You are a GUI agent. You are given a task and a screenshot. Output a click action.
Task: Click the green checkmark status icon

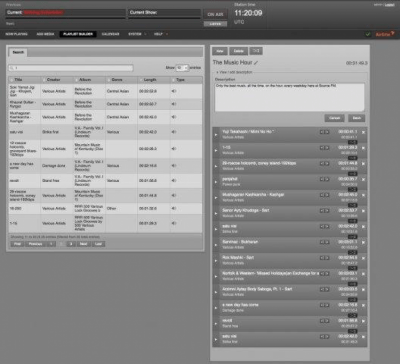pos(368,34)
